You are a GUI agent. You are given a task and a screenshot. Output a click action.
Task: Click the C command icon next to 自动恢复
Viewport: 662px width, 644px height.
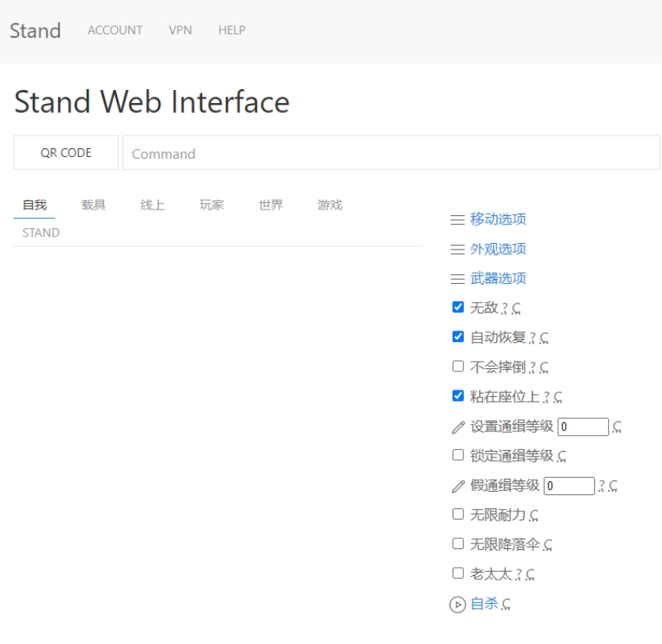(544, 338)
